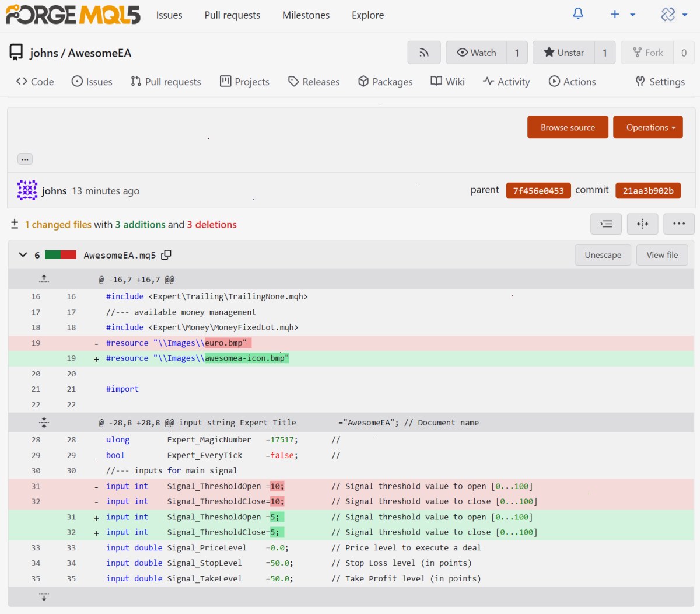700x614 pixels.
Task: Open top navigation Issues
Action: (169, 15)
